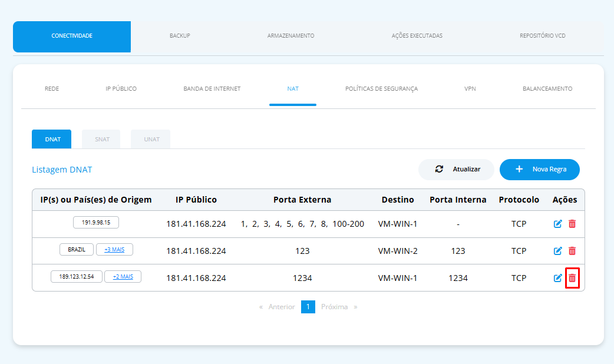Viewport: 614px width, 364px height.
Task: Expand the +3 MAIS origins list
Action: tap(114, 249)
